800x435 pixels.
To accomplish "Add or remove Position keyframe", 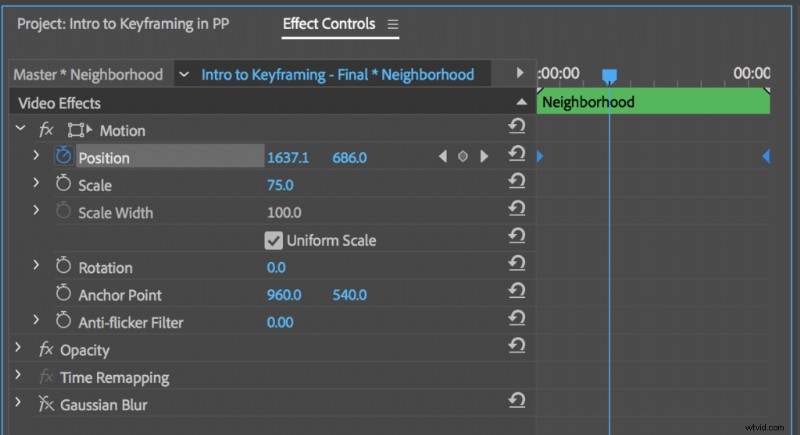I will coord(463,157).
